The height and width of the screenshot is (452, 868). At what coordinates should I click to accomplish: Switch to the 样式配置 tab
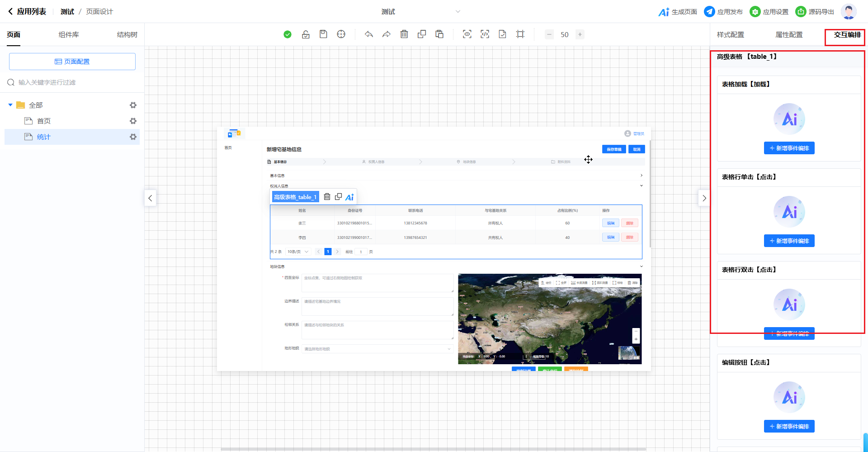click(x=730, y=35)
